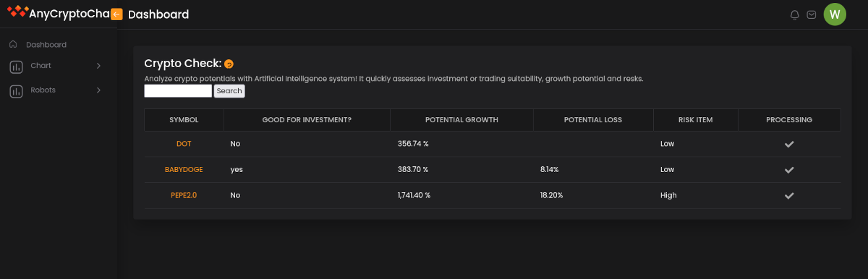Expand the Chart submenu chevron
This screenshot has width=868, height=279.
point(98,66)
